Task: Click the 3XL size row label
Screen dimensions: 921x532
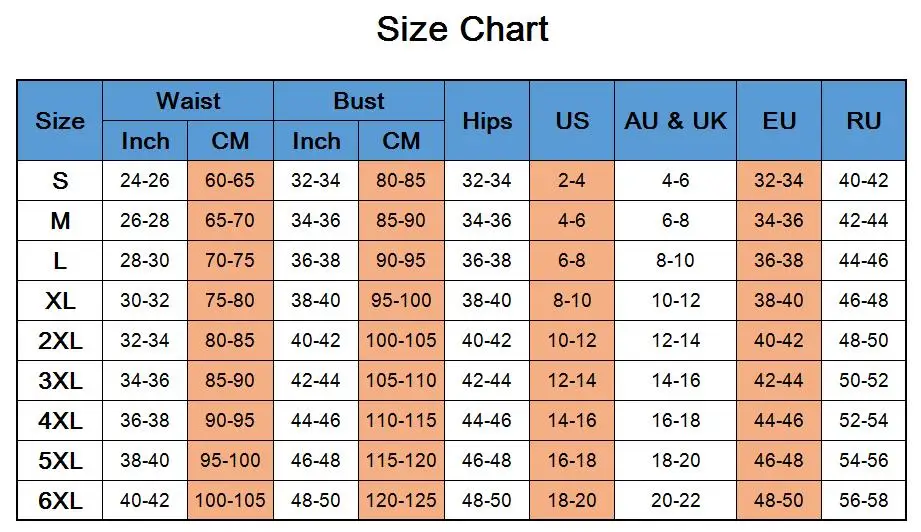Action: click(60, 380)
